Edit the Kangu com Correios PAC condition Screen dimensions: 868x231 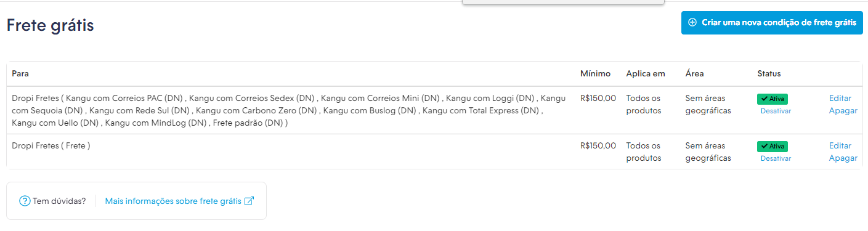(840, 99)
